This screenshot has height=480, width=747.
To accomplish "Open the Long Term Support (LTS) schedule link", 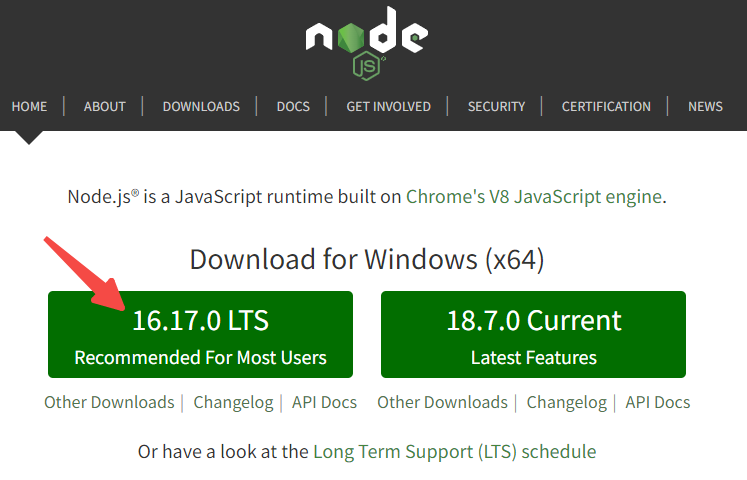I will coord(454,451).
